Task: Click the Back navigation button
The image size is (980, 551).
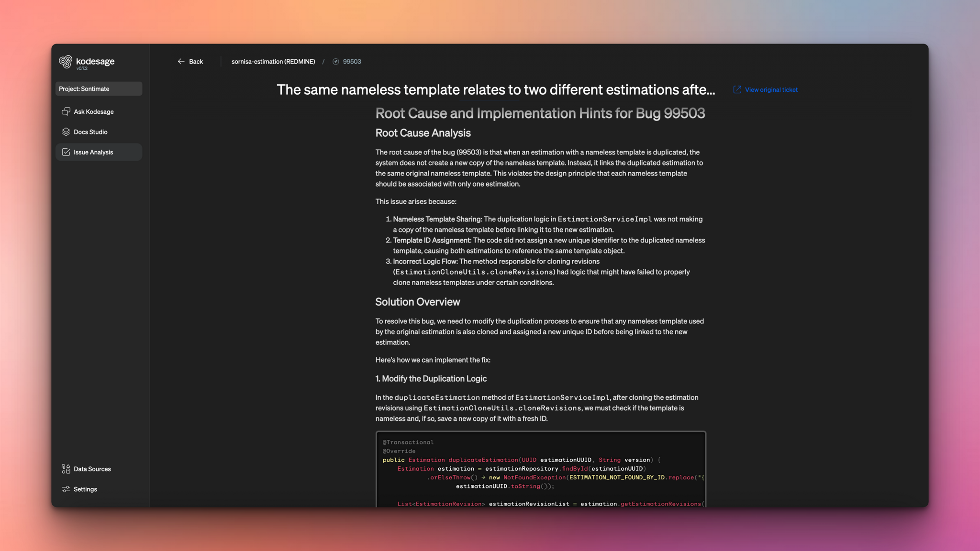Action: coord(190,61)
